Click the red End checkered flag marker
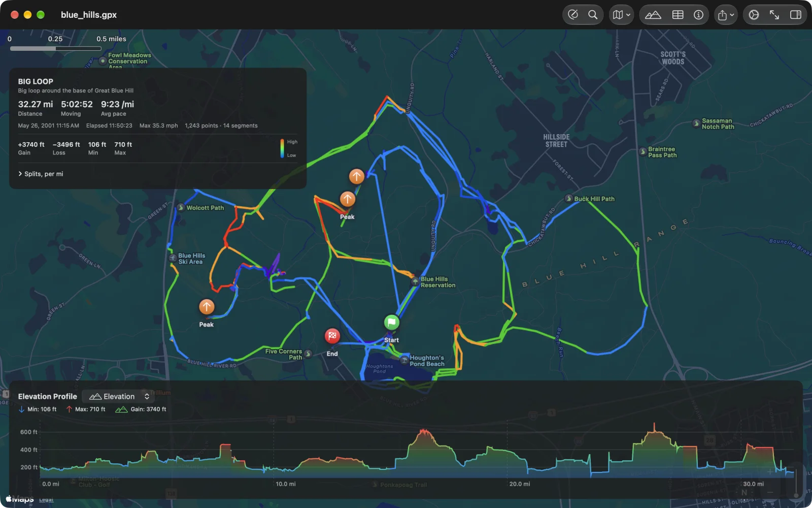This screenshot has height=508, width=812. [x=332, y=336]
